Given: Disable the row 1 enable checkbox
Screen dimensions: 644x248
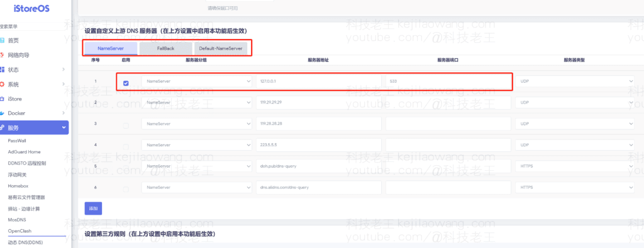Looking at the screenshot, I should pyautogui.click(x=126, y=84).
